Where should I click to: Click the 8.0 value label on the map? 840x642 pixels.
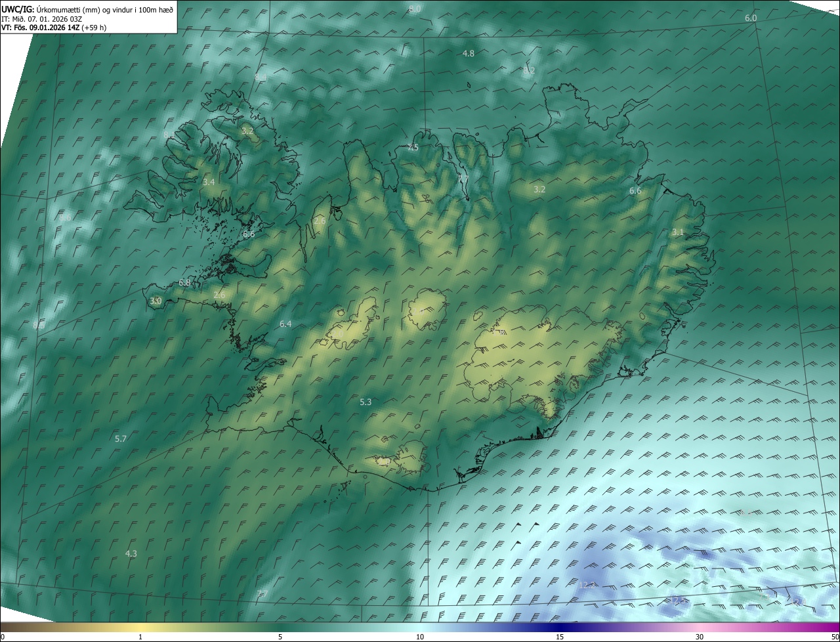(415, 9)
